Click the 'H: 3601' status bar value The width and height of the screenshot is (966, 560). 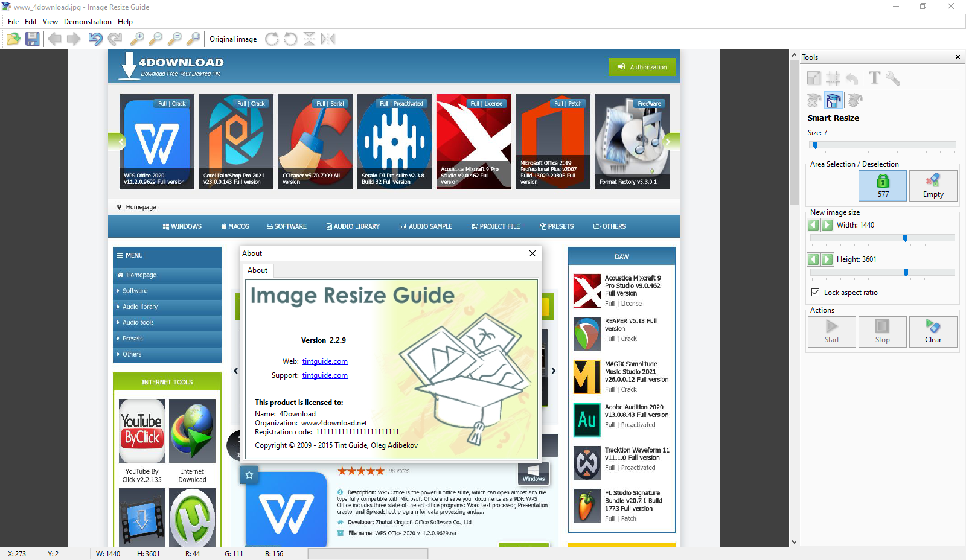(x=149, y=554)
